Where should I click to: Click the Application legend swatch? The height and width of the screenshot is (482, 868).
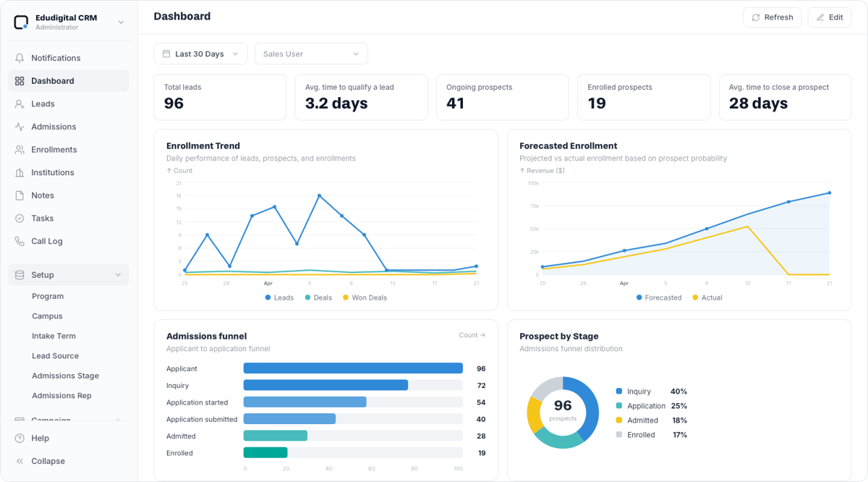tap(619, 406)
